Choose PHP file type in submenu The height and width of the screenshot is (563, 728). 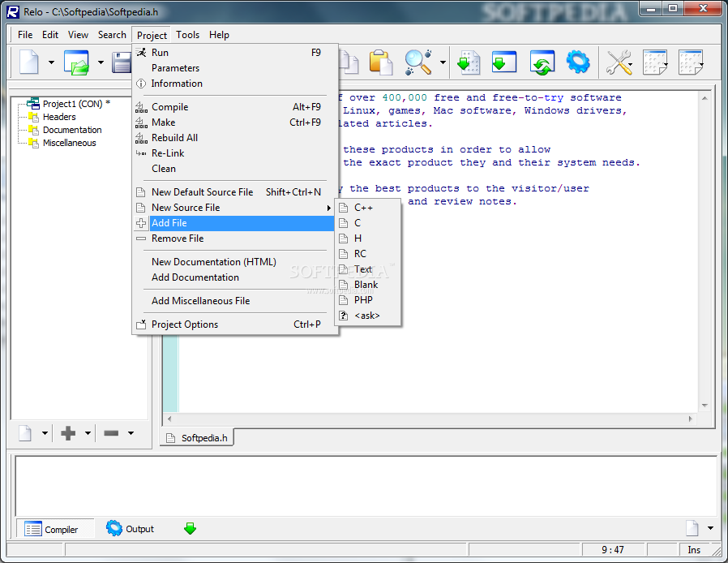coord(367,300)
